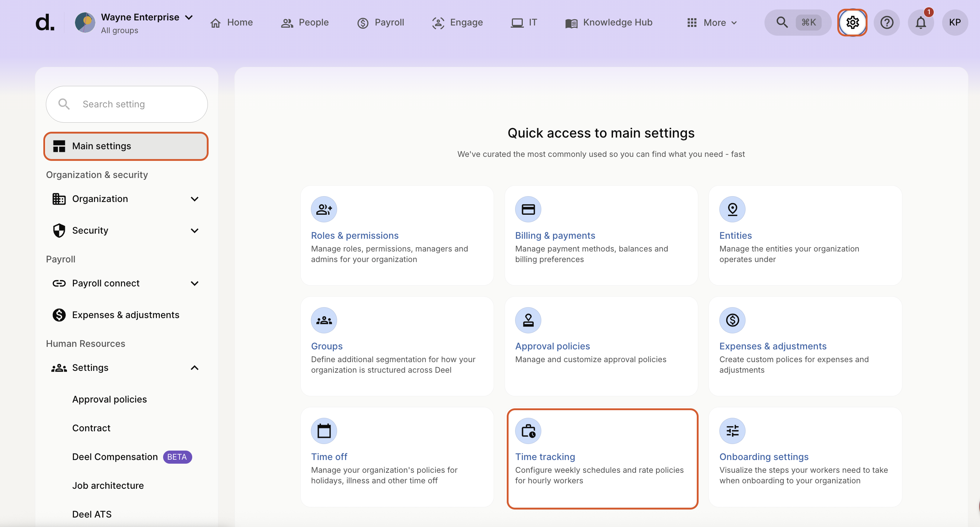This screenshot has width=980, height=527.
Task: Open the Expenses & adjustments card link
Action: pyautogui.click(x=772, y=346)
